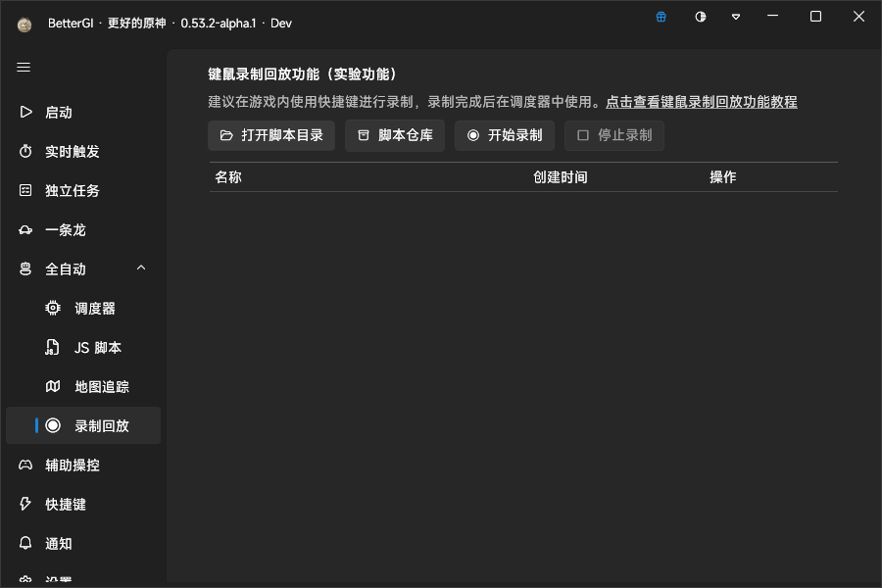Viewport: 882px width, 588px height.
Task: Maximize the BetterGI window
Action: pyautogui.click(x=815, y=17)
